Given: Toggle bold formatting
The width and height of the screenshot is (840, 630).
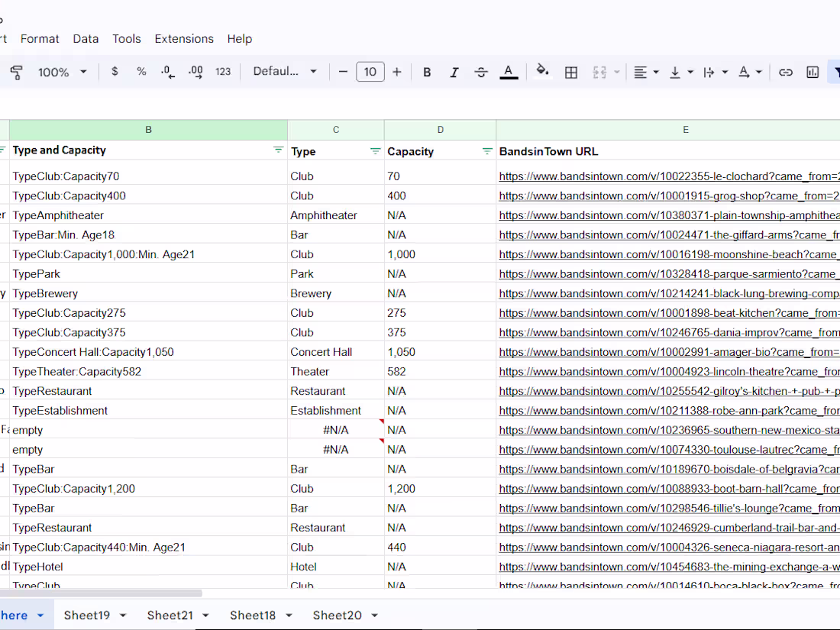Looking at the screenshot, I should coord(427,72).
